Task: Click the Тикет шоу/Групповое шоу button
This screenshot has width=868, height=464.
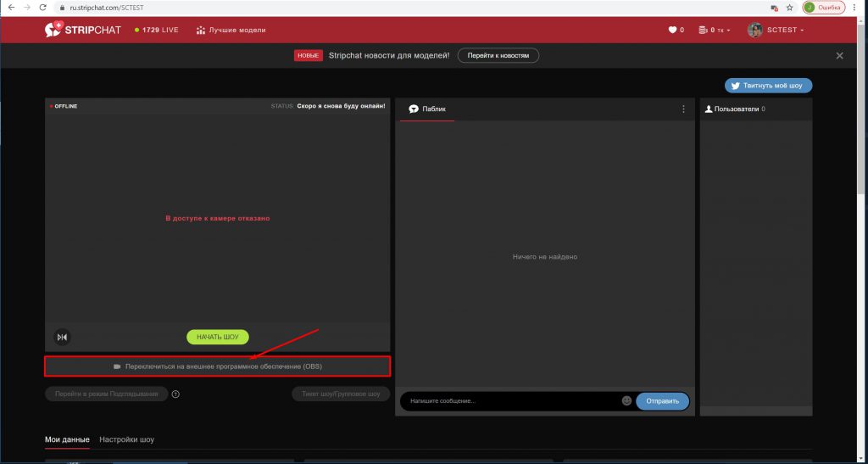Action: pyautogui.click(x=341, y=394)
